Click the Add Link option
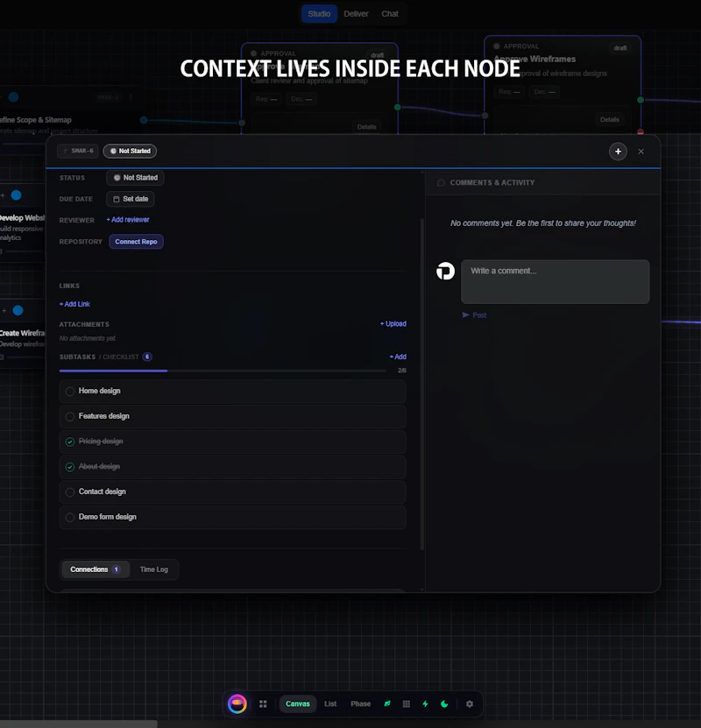Screen dimensions: 701x728 click(74, 304)
